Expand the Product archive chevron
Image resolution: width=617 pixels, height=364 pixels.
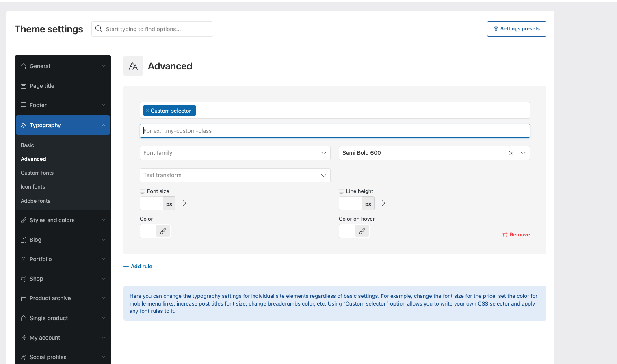click(104, 298)
